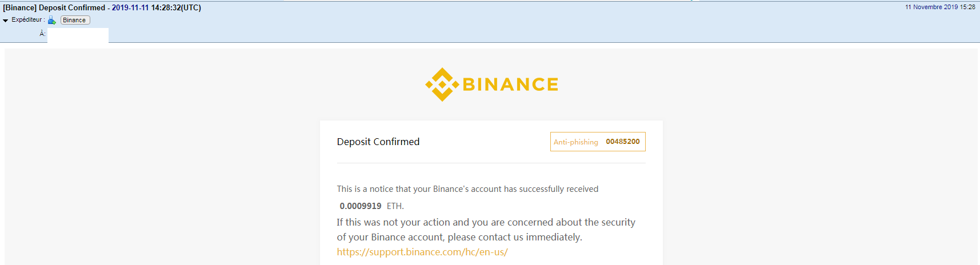The width and height of the screenshot is (980, 265).
Task: Click the Binance sender chip
Action: pos(75,20)
